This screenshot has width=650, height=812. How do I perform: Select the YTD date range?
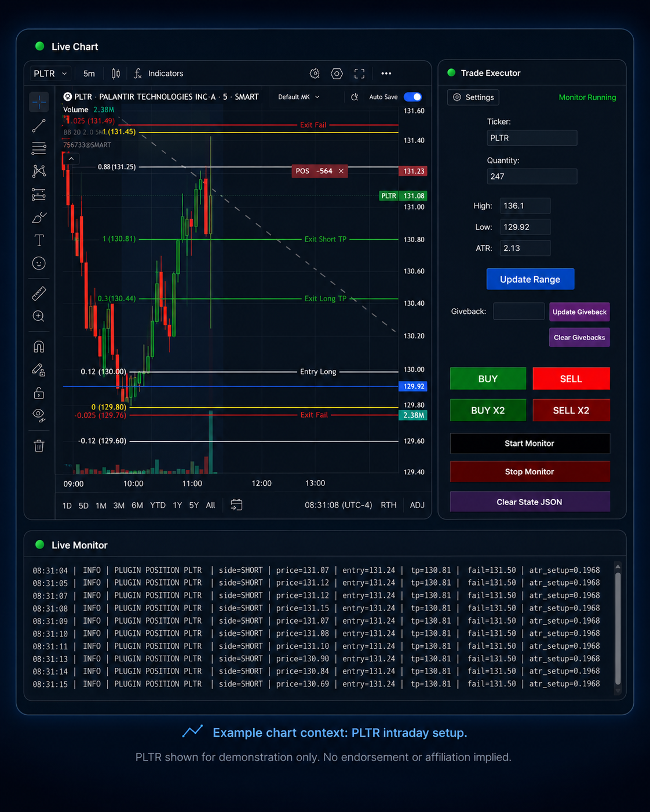click(158, 506)
